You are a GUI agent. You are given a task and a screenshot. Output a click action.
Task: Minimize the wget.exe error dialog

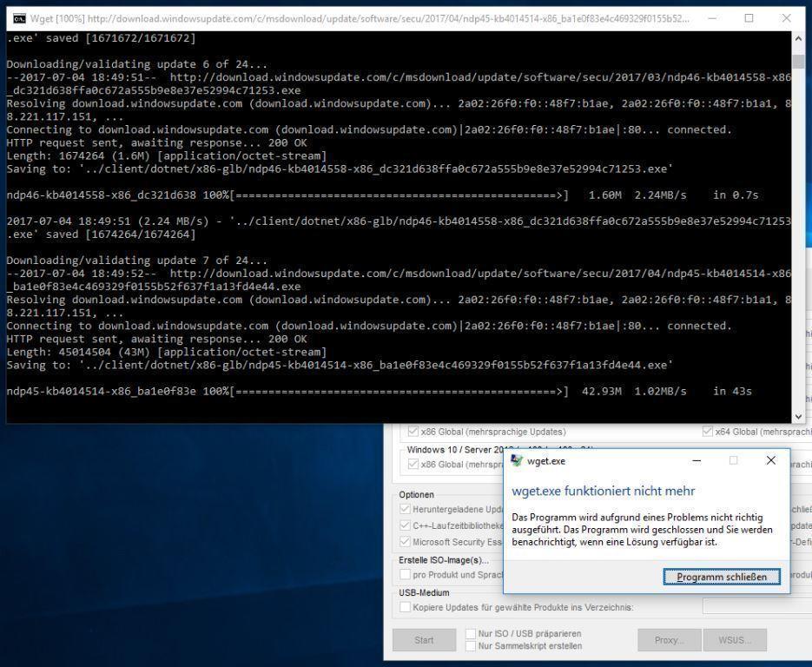[x=696, y=461]
